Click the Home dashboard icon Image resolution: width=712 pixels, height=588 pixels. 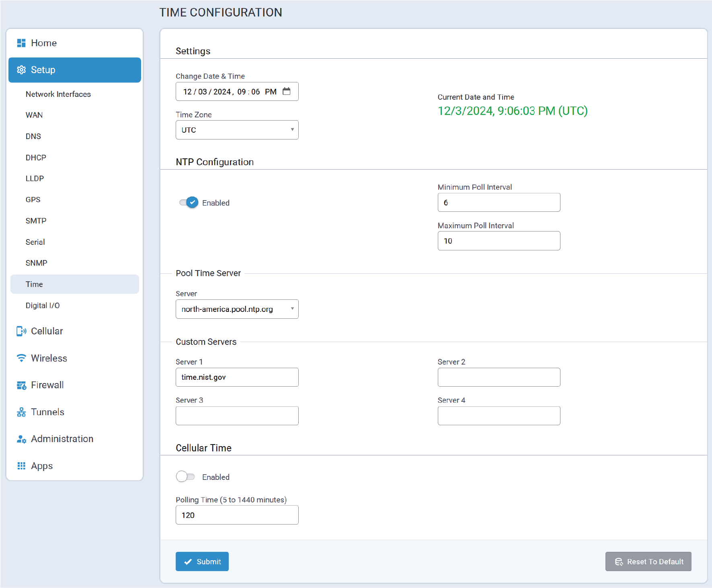click(21, 43)
